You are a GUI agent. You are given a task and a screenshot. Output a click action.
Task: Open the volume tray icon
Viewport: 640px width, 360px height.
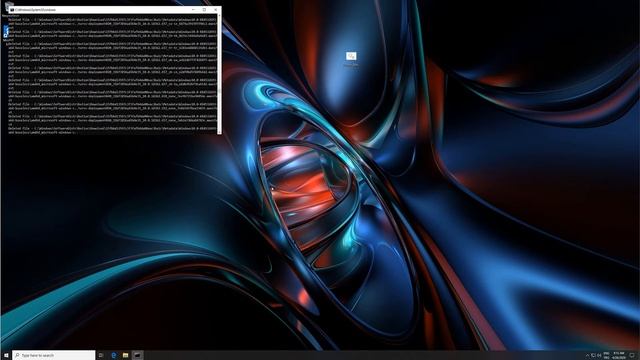pos(599,356)
